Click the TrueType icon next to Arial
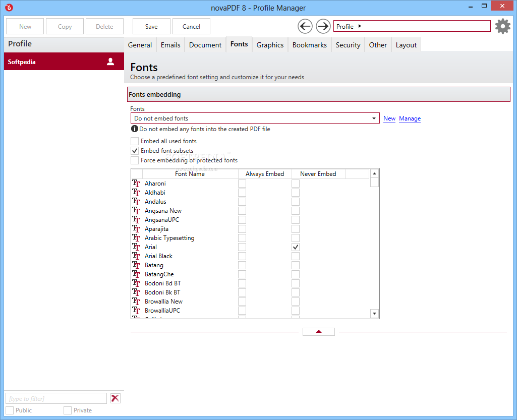517x420 pixels. (136, 247)
